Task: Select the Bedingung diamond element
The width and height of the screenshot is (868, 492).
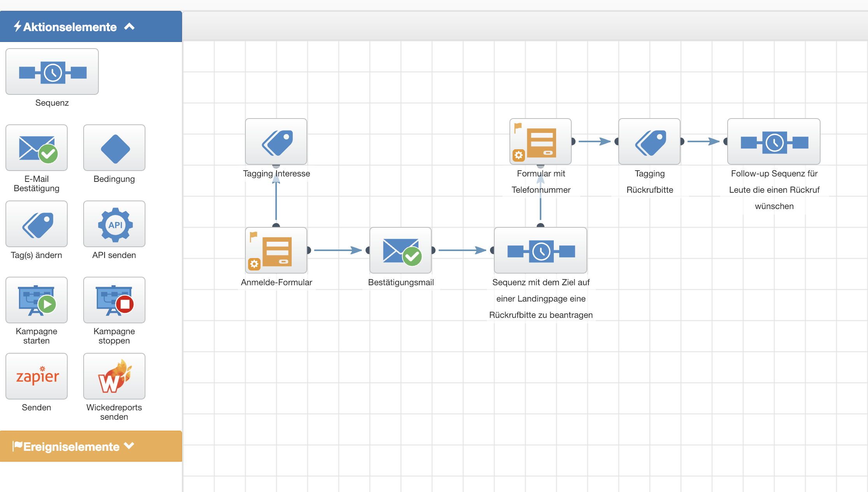Action: point(114,148)
